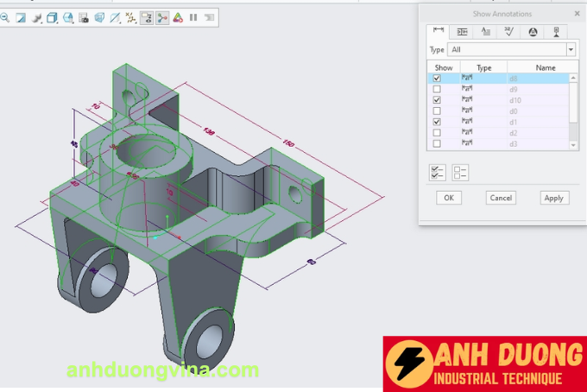The image size is (587, 392).
Task: Click the Zoom Out magnifier icon
Action: pos(4,16)
